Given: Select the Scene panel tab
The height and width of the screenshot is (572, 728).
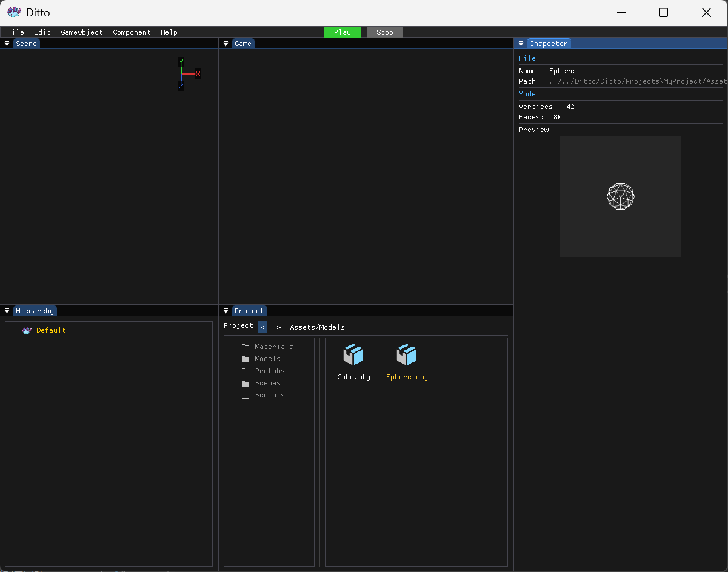Looking at the screenshot, I should tap(26, 44).
